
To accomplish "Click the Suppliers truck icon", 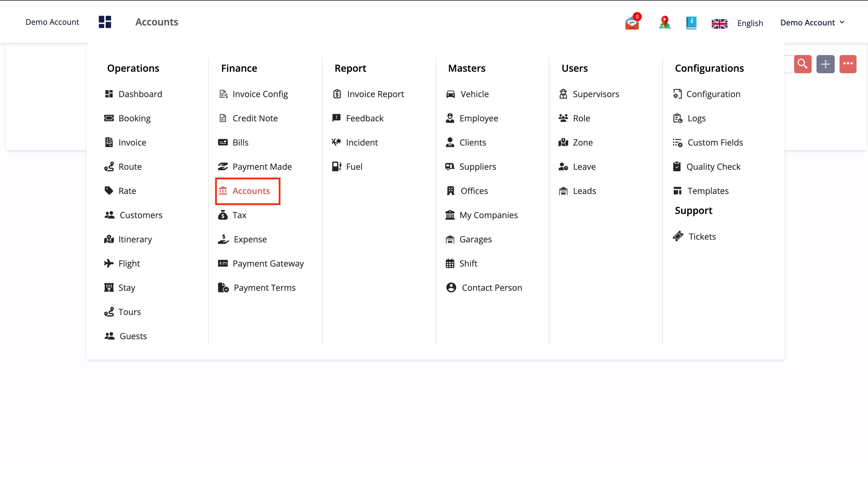I will [450, 166].
